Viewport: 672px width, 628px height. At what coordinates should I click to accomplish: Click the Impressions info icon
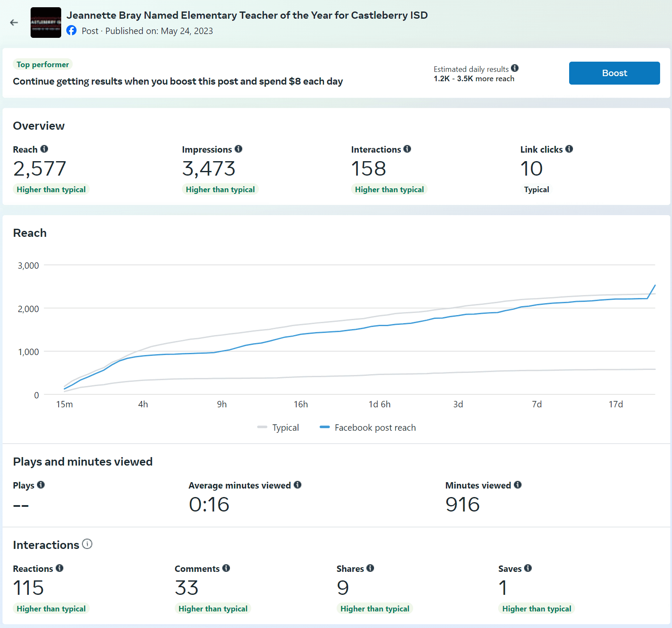click(238, 149)
